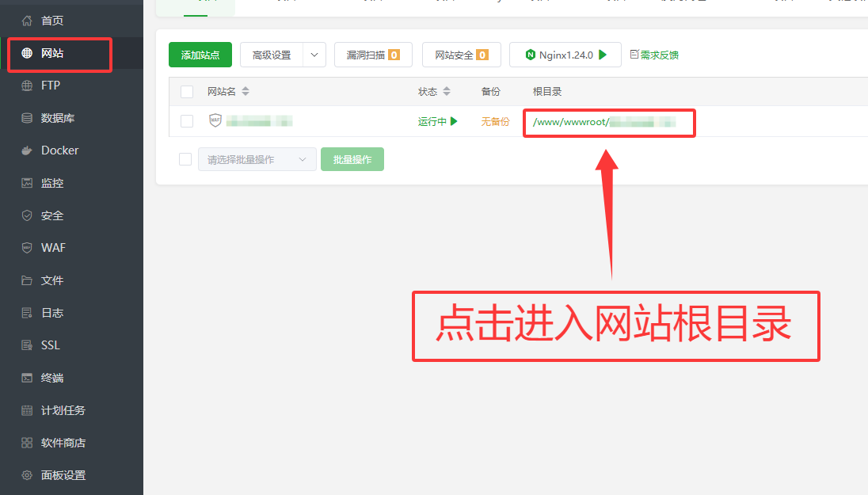Sort by 网站名 column arrows
This screenshot has width=868, height=495.
(246, 92)
